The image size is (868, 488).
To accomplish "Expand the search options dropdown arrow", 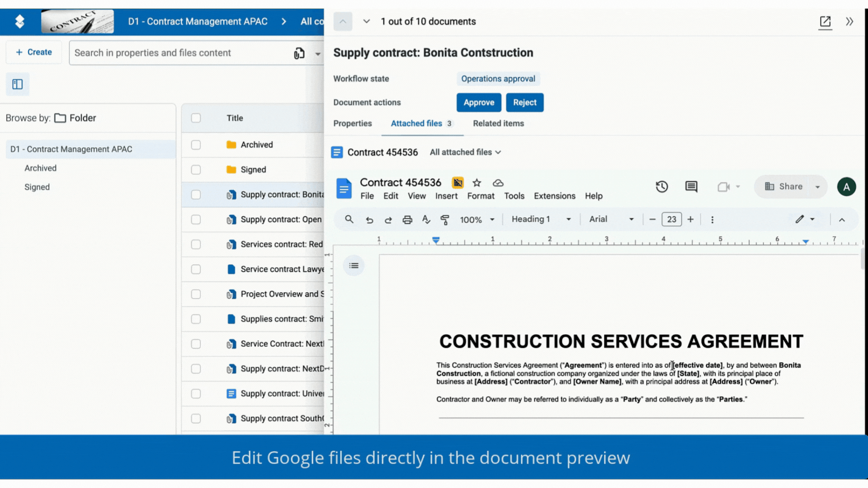I will (318, 54).
